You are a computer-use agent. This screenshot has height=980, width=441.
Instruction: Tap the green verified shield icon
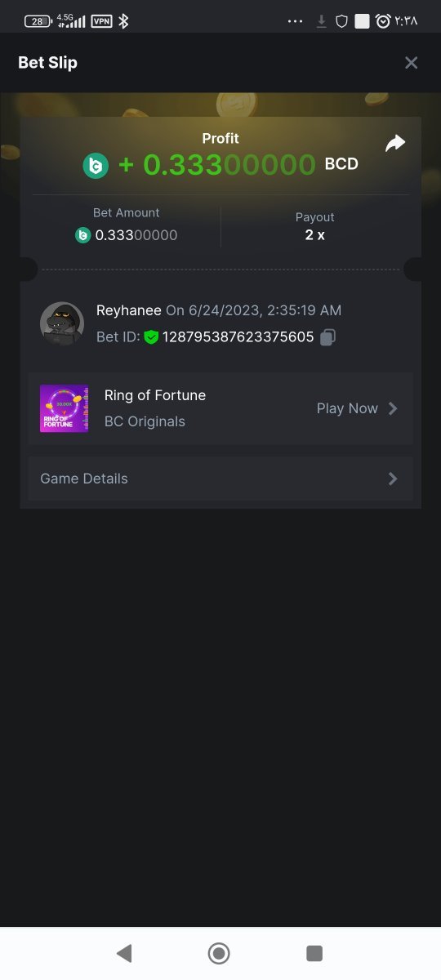click(x=151, y=337)
